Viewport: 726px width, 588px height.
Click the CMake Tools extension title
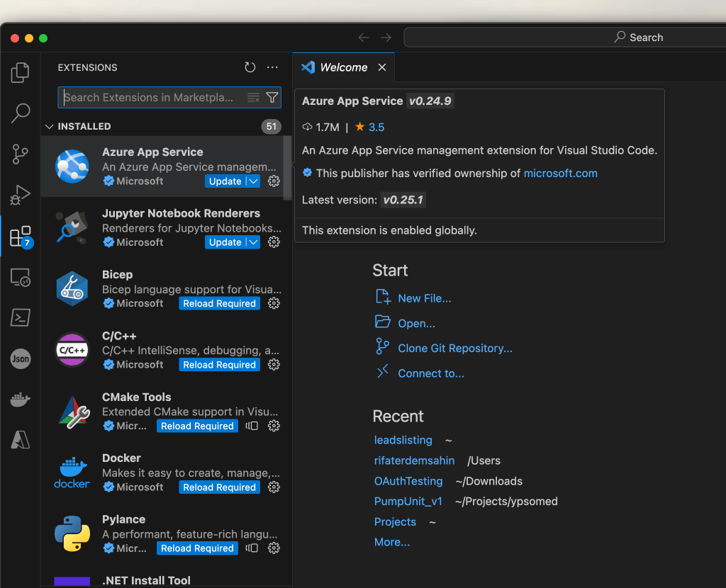(x=137, y=397)
